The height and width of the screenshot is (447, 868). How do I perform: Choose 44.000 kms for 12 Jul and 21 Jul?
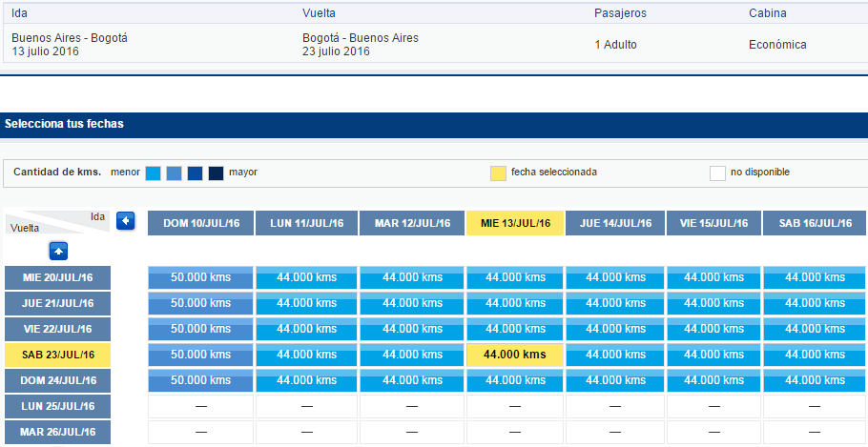[412, 303]
